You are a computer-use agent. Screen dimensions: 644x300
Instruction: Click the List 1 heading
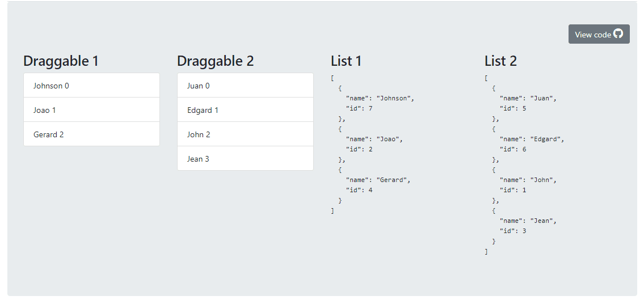pyautogui.click(x=346, y=61)
